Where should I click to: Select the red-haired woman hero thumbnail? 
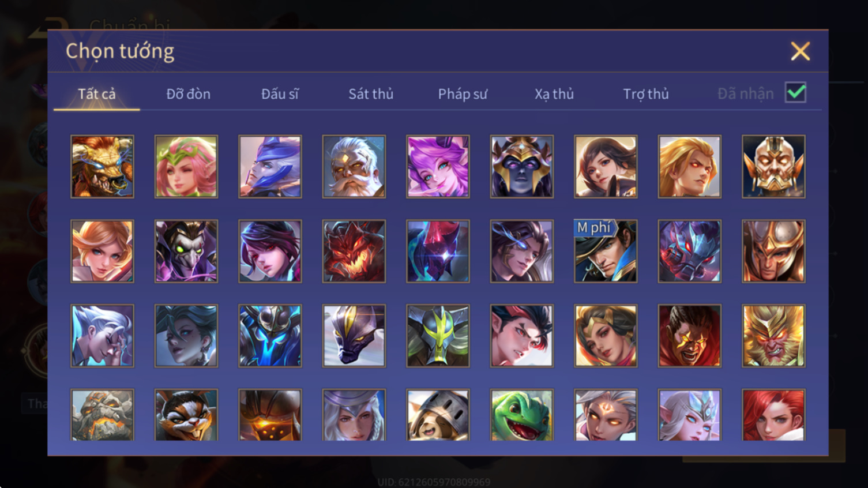click(x=773, y=415)
